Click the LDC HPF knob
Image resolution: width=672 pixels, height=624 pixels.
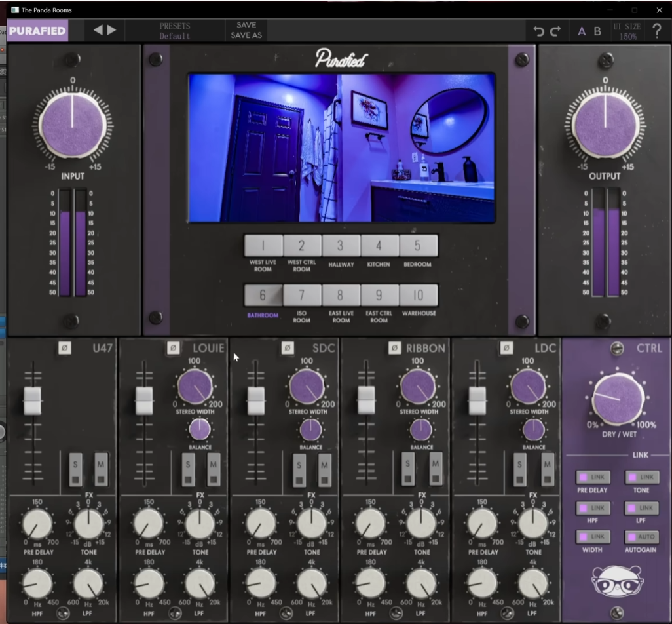(x=482, y=583)
